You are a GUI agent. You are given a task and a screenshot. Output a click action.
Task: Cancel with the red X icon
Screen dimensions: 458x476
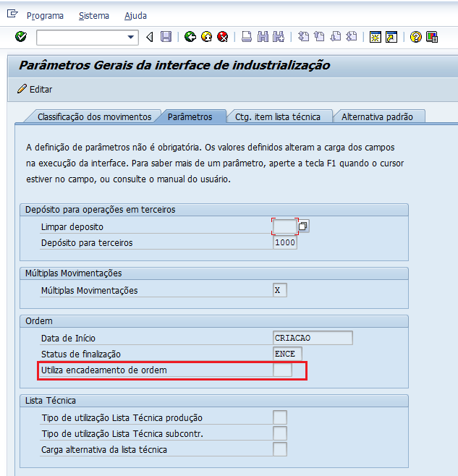pyautogui.click(x=223, y=37)
